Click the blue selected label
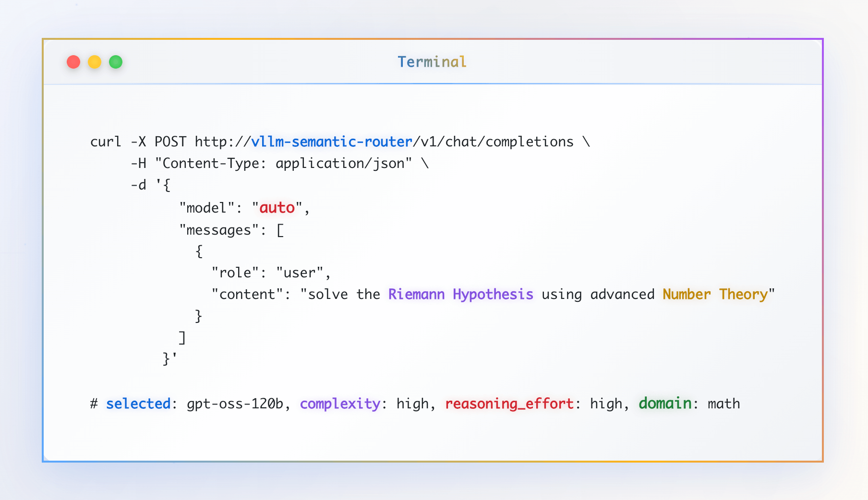 coord(138,404)
